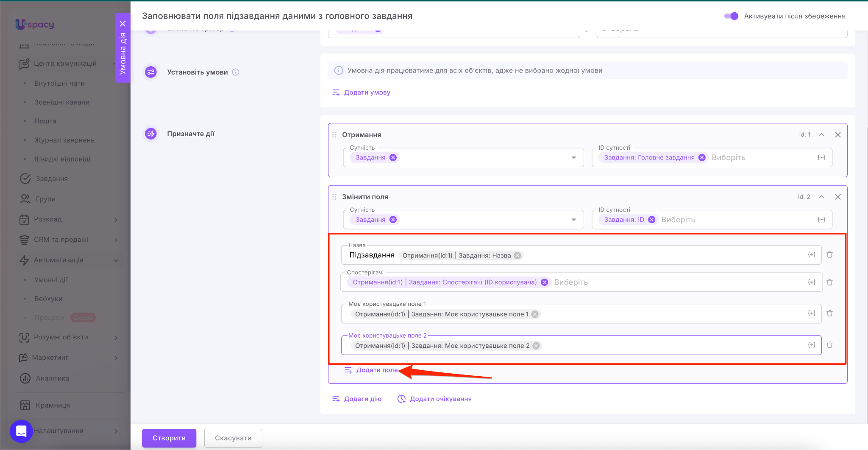Click the drag handle of Змінити поля
The height and width of the screenshot is (450, 868).
[x=334, y=197]
